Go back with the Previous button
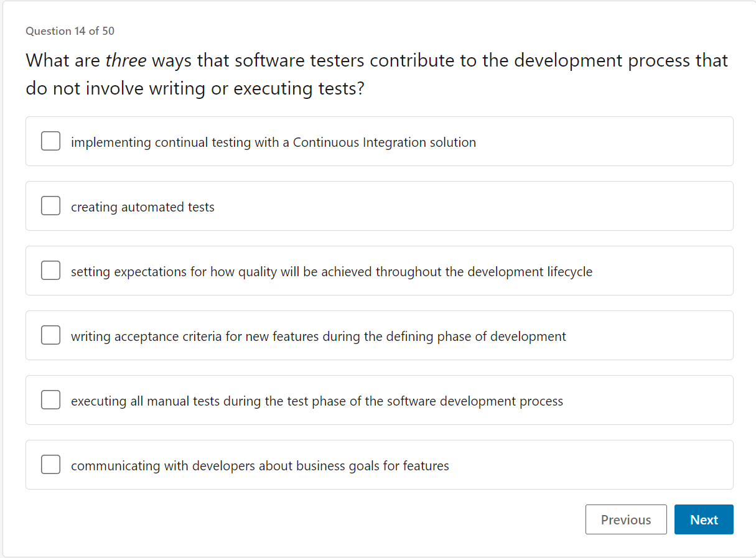 (625, 519)
